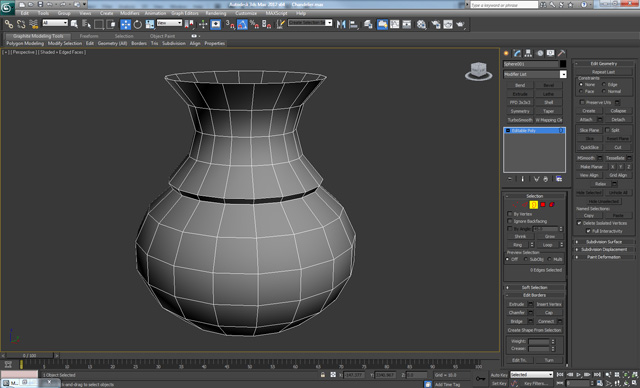Select the Edge constraint radio button

click(604, 84)
